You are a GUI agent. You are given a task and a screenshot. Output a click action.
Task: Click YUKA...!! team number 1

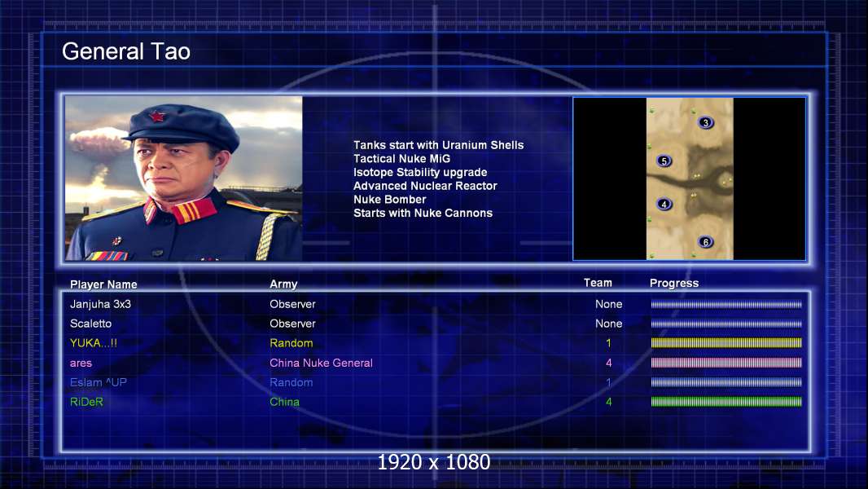coord(608,343)
